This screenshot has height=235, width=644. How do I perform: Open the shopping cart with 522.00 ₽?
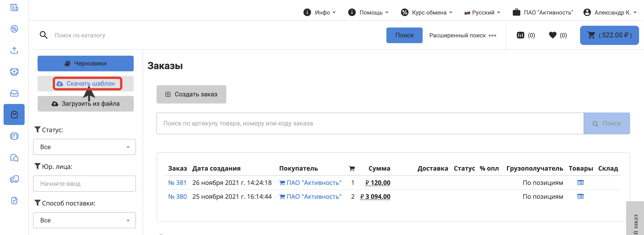coord(609,35)
